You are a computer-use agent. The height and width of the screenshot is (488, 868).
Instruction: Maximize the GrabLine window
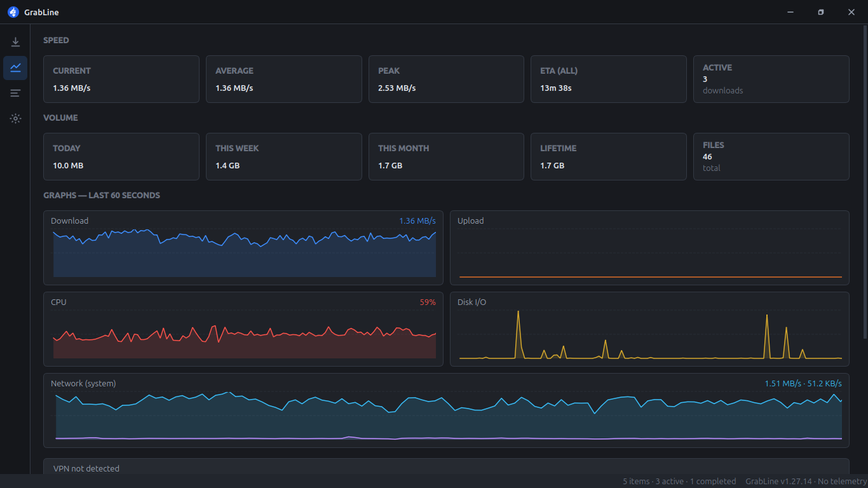tap(821, 12)
